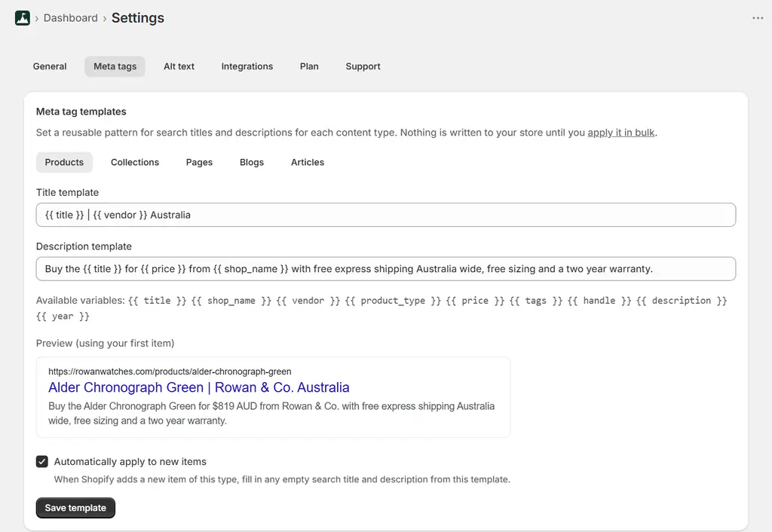772x532 pixels.
Task: Click 'Preview (using your first item)' label
Action: pos(105,344)
